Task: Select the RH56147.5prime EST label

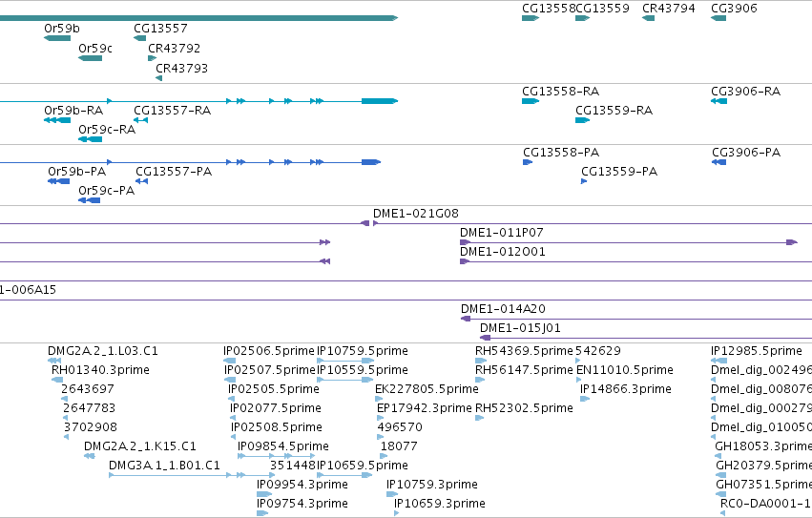Action: [524, 370]
